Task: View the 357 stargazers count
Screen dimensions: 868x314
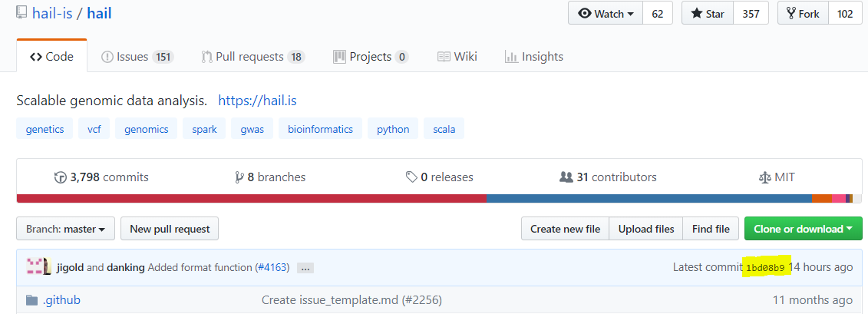Action: (x=751, y=14)
